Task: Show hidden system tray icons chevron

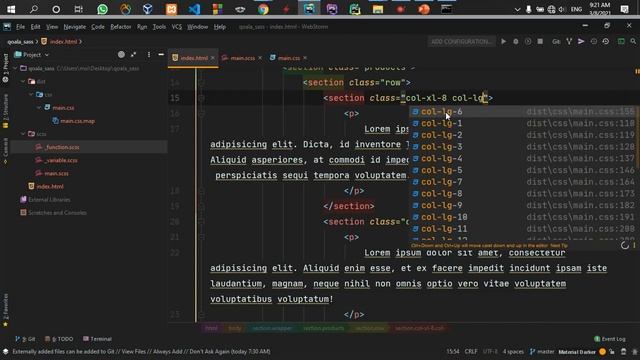Action: coord(517,9)
